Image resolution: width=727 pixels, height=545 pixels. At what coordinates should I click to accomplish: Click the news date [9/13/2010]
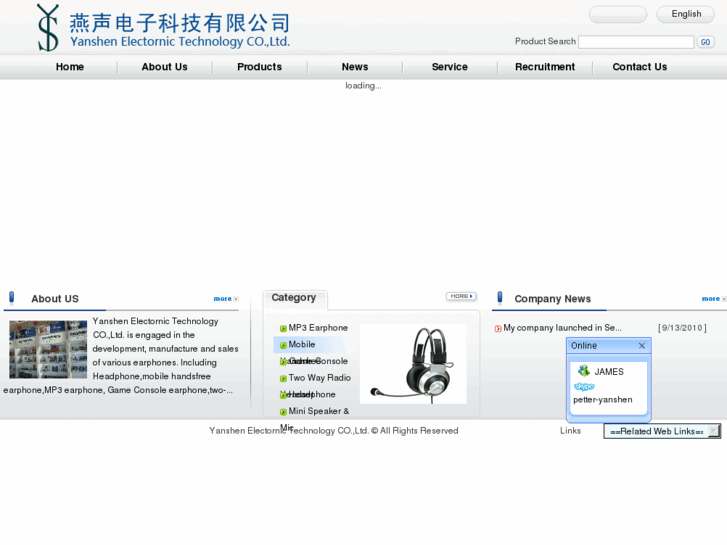tap(682, 328)
